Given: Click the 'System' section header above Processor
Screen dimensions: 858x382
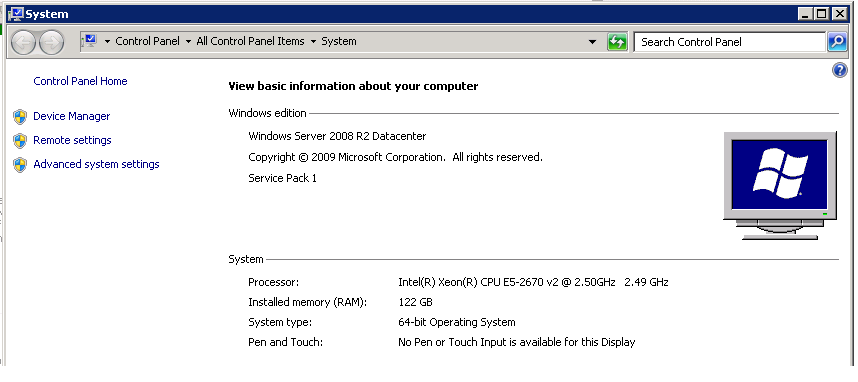Looking at the screenshot, I should (246, 259).
